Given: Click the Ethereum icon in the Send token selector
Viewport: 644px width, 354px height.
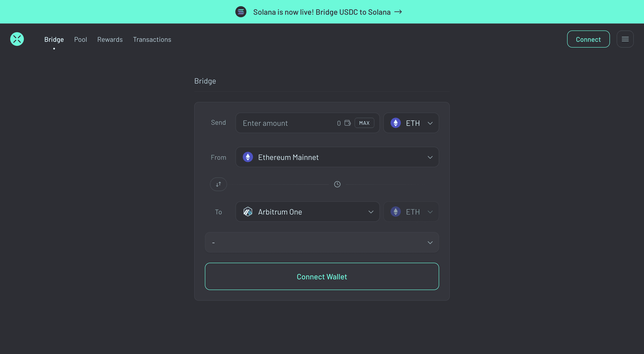Looking at the screenshot, I should pyautogui.click(x=395, y=123).
